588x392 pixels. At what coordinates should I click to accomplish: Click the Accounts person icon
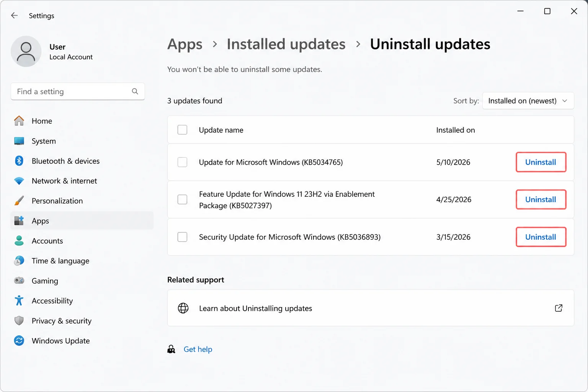point(19,240)
